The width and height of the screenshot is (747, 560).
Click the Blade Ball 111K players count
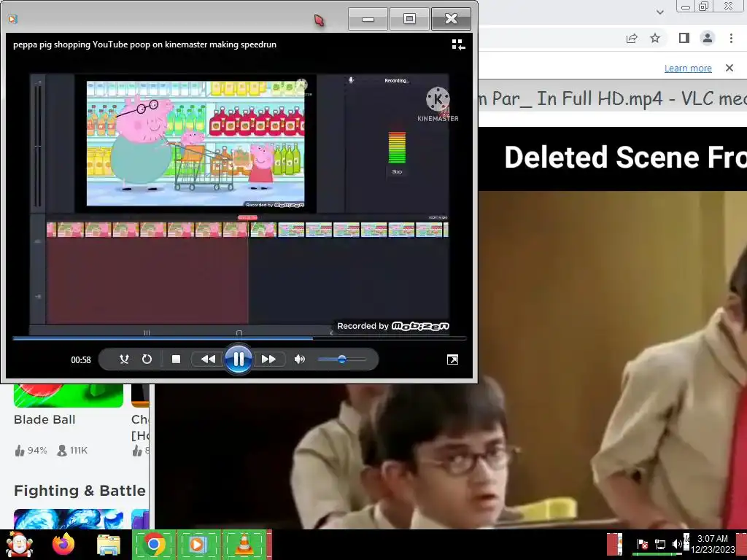pyautogui.click(x=79, y=451)
